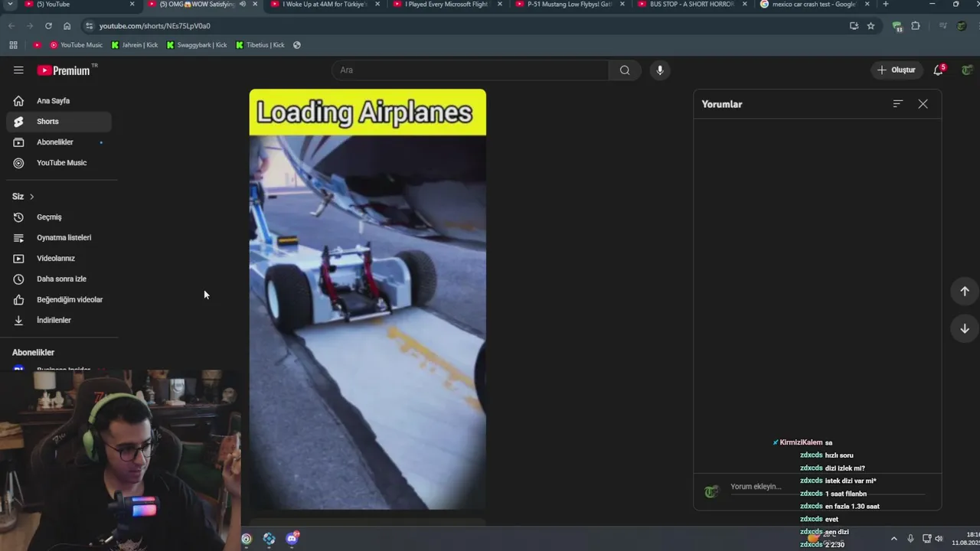Click the Oluştur create button

coord(897,70)
